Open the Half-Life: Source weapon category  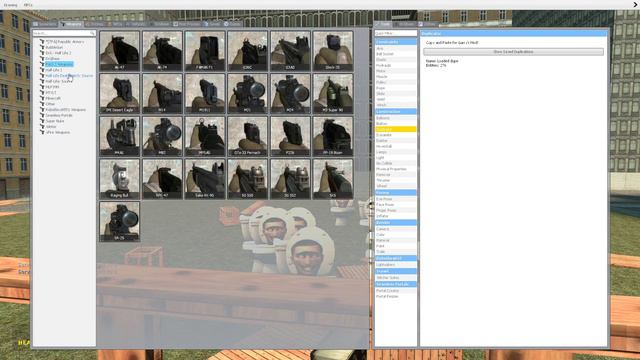tap(59, 82)
